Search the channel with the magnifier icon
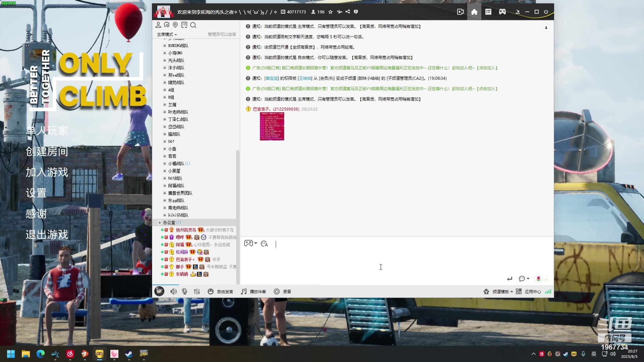The height and width of the screenshot is (362, 644). pos(193,25)
